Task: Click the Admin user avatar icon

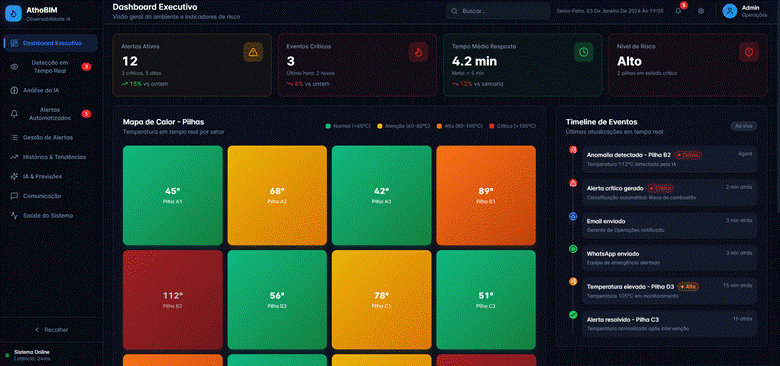Action: pos(730,11)
